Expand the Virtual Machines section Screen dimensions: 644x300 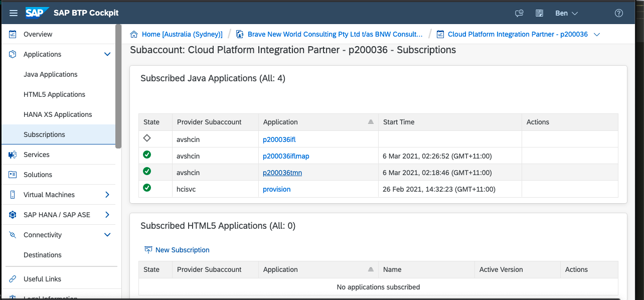pyautogui.click(x=107, y=195)
